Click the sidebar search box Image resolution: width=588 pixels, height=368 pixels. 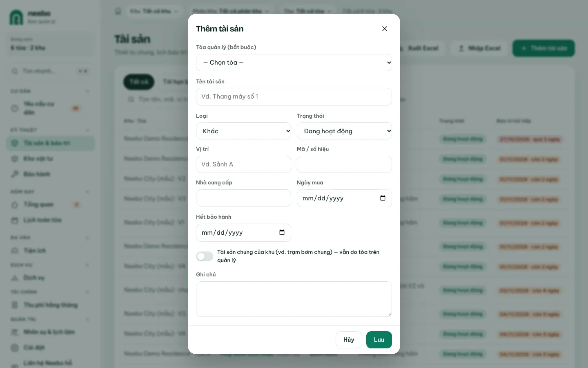click(x=50, y=71)
